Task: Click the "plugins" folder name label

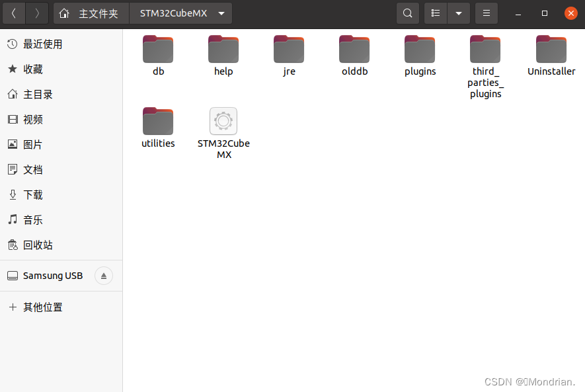Action: pyautogui.click(x=420, y=71)
